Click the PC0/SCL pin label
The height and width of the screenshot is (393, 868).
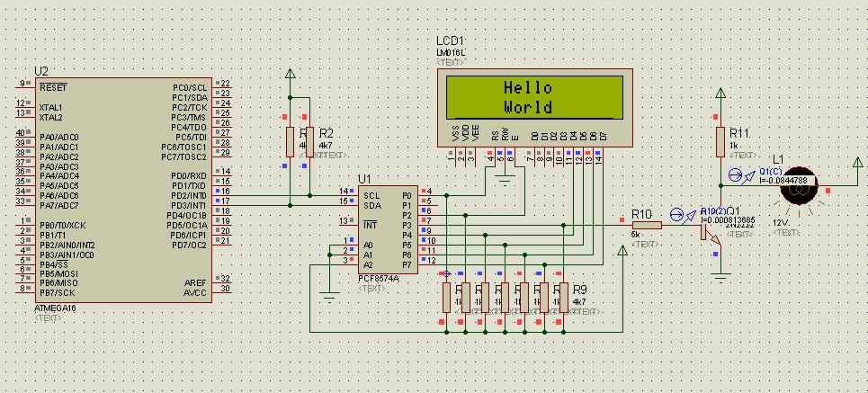[189, 87]
